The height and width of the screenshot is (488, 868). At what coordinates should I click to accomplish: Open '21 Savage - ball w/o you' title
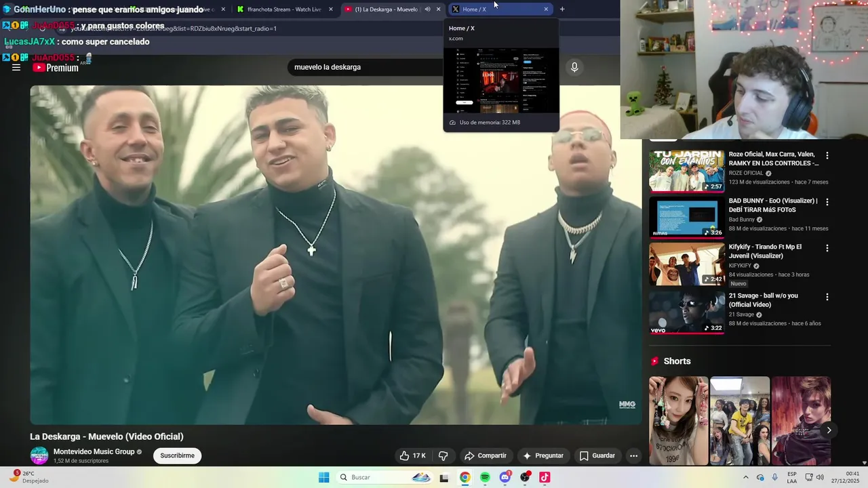coord(764,300)
